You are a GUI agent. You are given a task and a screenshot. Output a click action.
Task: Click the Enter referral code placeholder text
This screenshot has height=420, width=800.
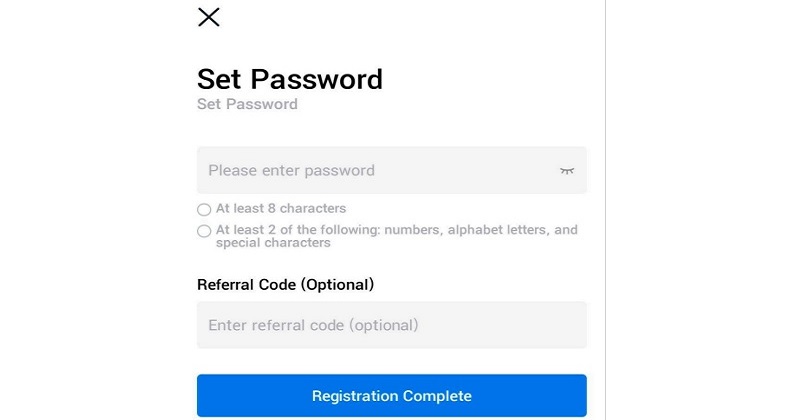point(313,325)
